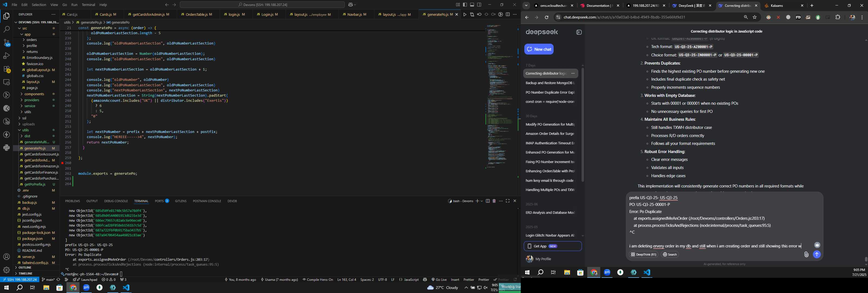Open Chrome extensions puzzle icon

pos(838,17)
